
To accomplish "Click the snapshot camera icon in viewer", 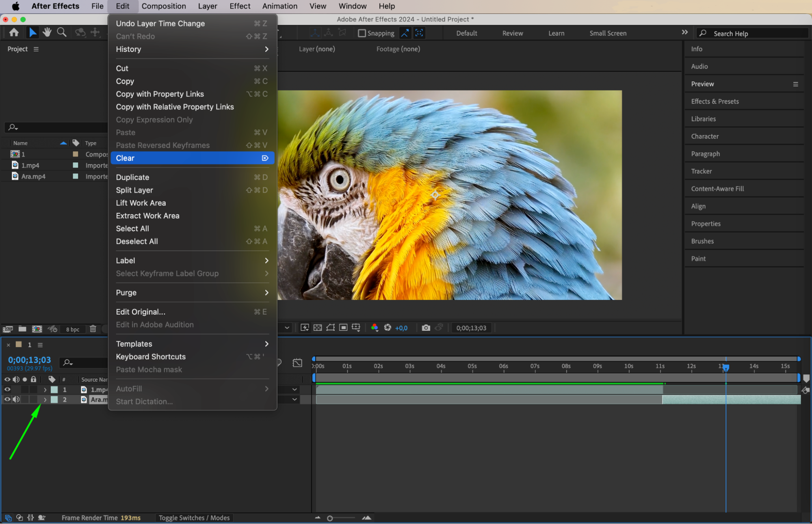I will coord(426,328).
